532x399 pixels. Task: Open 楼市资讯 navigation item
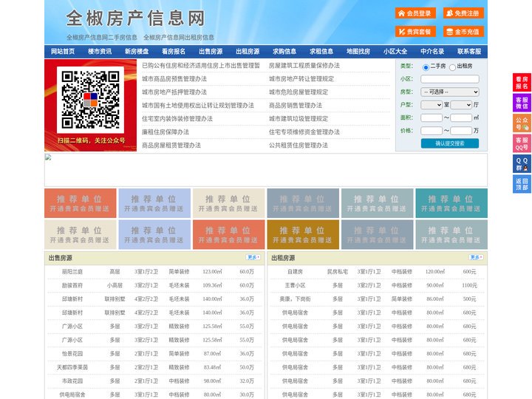point(100,51)
